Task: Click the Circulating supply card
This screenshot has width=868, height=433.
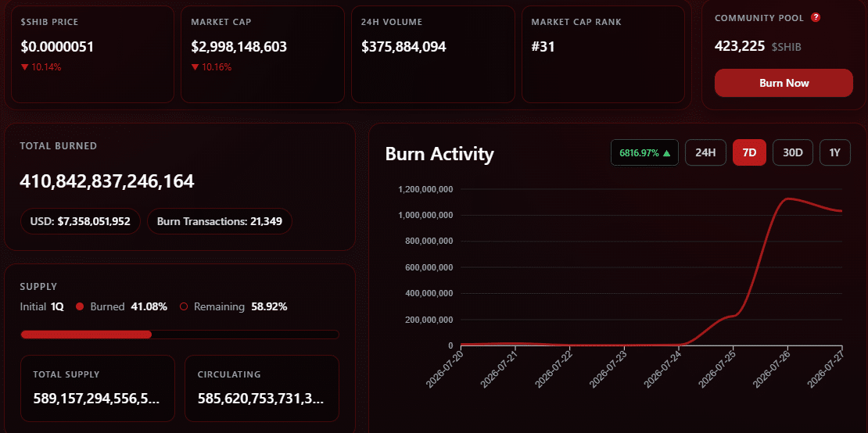Action: pos(261,388)
